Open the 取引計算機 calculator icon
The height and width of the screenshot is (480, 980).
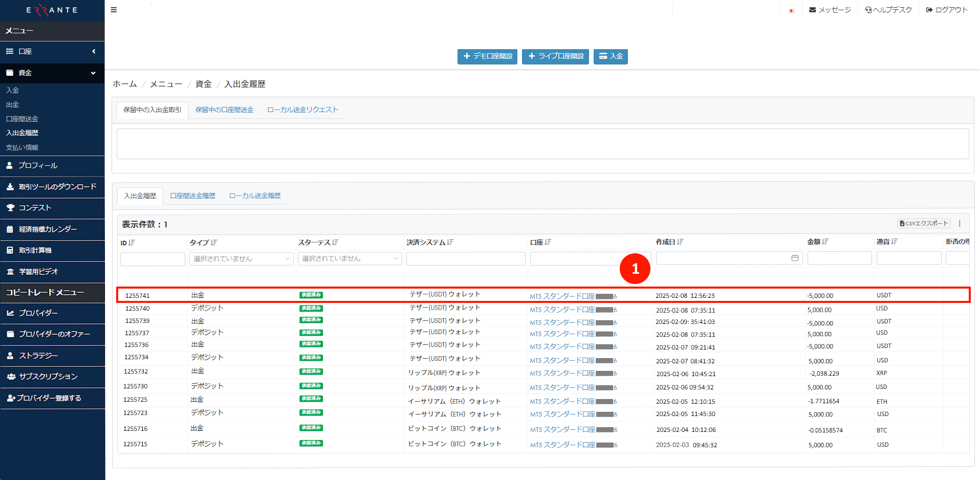[10, 250]
